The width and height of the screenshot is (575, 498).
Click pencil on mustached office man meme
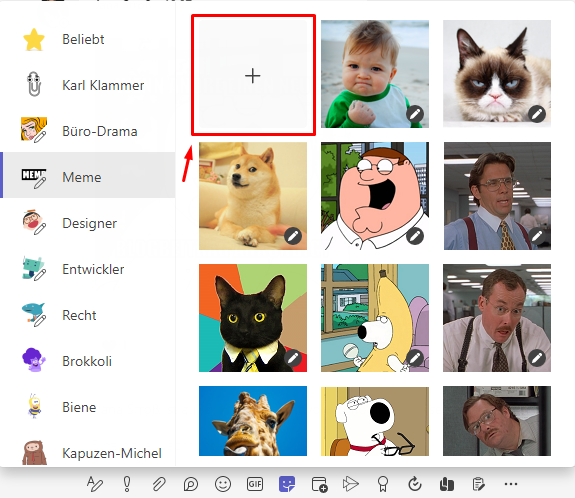pyautogui.click(x=537, y=358)
